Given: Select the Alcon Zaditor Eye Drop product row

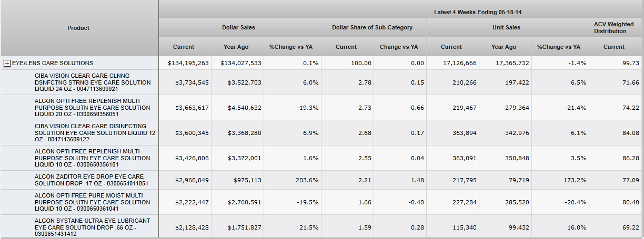Looking at the screenshot, I should tap(91, 180).
